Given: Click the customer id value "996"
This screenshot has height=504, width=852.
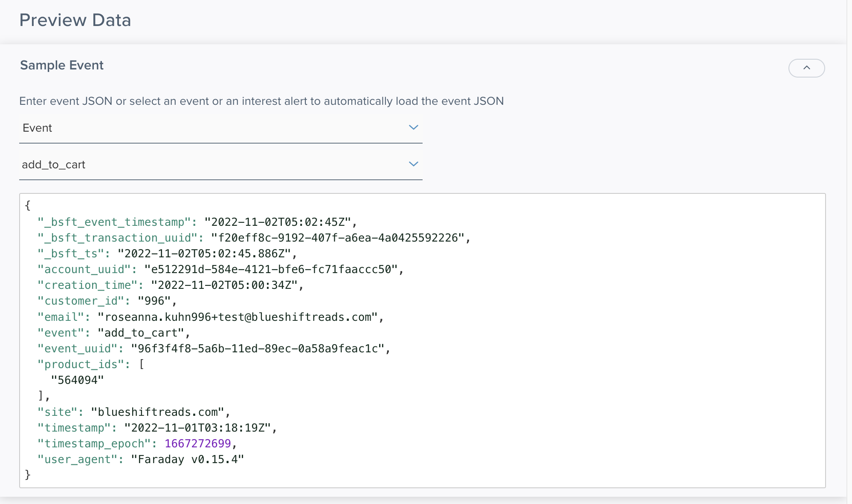Looking at the screenshot, I should point(154,301).
